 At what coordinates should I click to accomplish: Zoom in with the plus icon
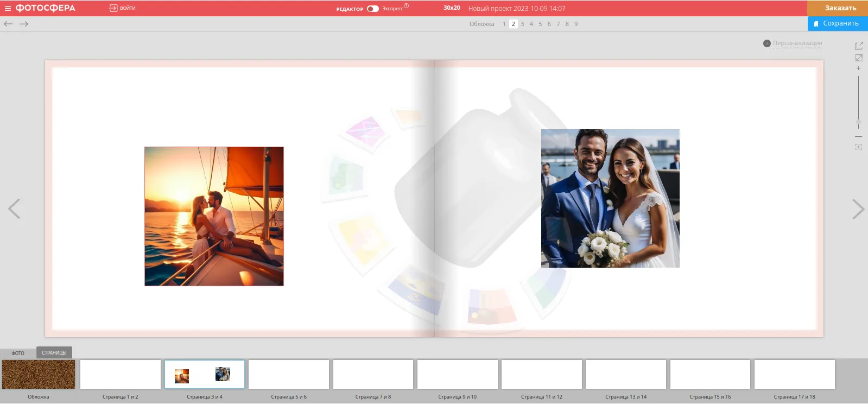[858, 68]
